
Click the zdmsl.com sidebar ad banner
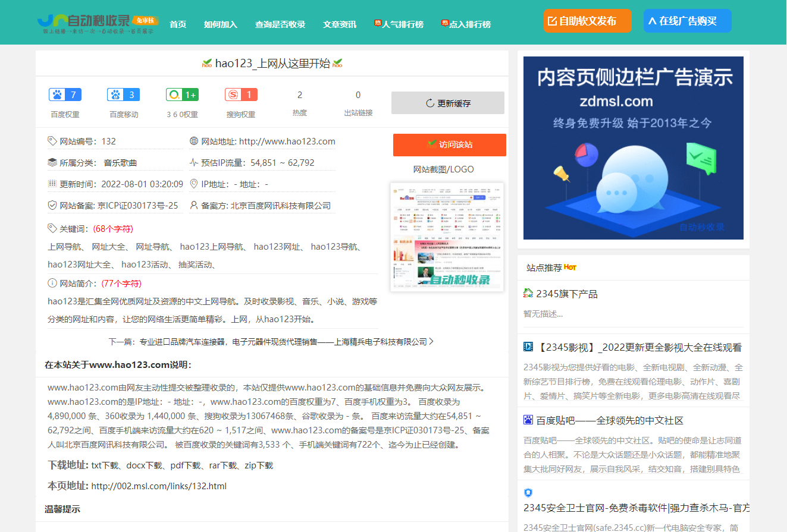[634, 148]
